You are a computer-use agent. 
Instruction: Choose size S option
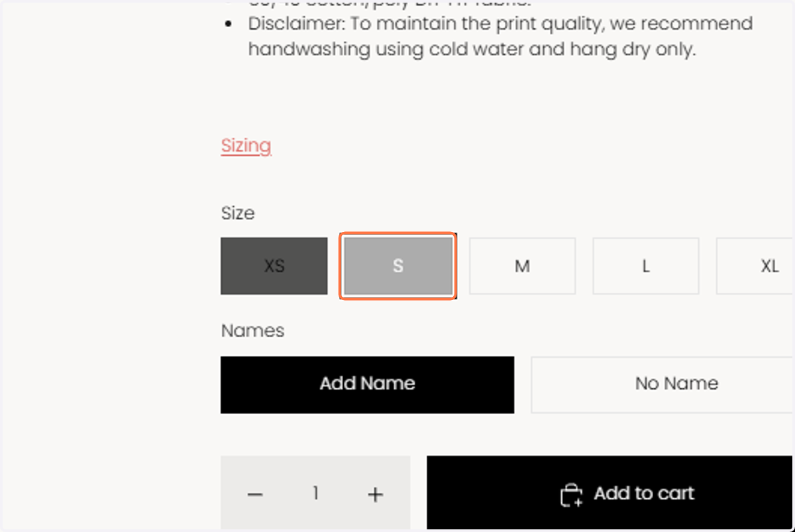[x=397, y=266]
